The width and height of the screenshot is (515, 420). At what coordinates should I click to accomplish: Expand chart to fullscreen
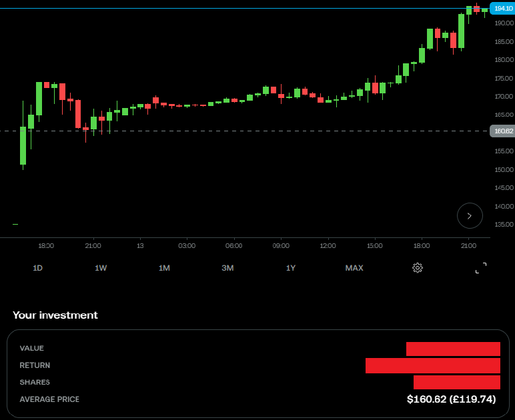tap(481, 268)
